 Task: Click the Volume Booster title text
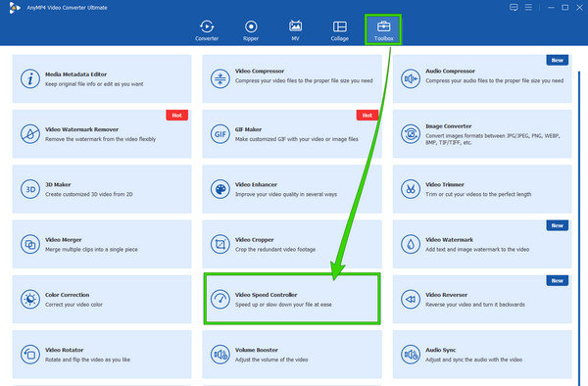point(257,350)
